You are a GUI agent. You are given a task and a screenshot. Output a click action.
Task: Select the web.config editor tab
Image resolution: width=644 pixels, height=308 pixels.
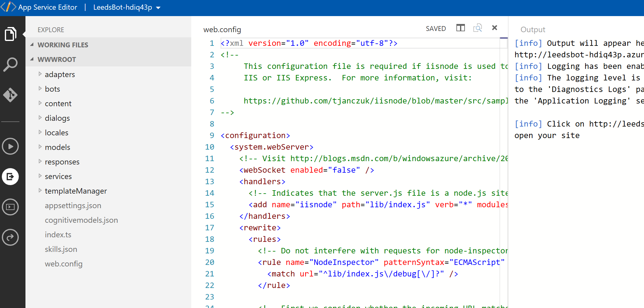[x=222, y=29]
